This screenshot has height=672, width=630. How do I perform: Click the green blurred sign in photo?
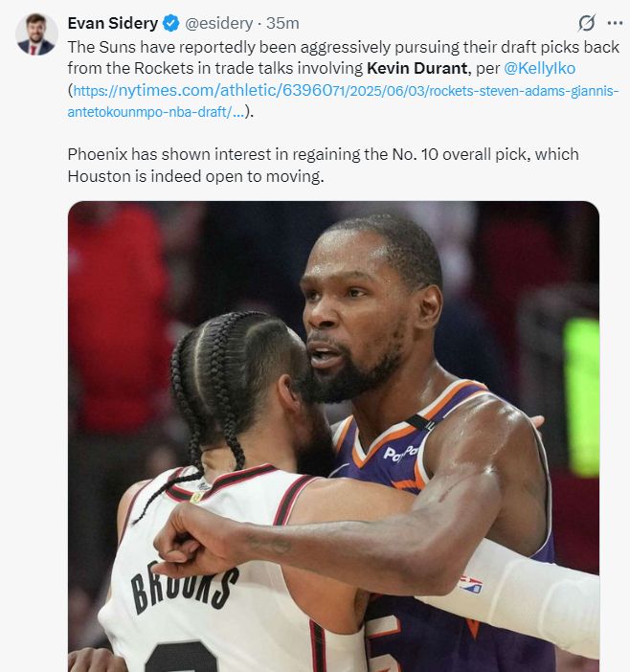point(581,397)
